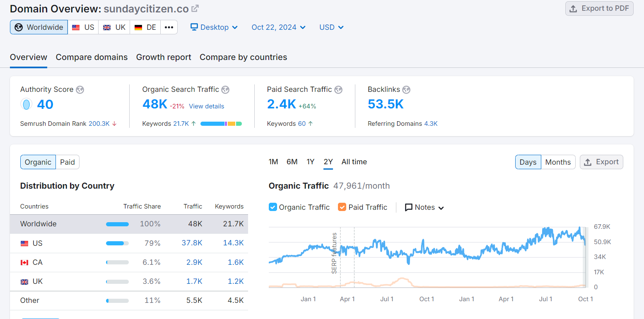Open the Semrush Domain Rank 200.3K link
This screenshot has width=644, height=319.
99,124
